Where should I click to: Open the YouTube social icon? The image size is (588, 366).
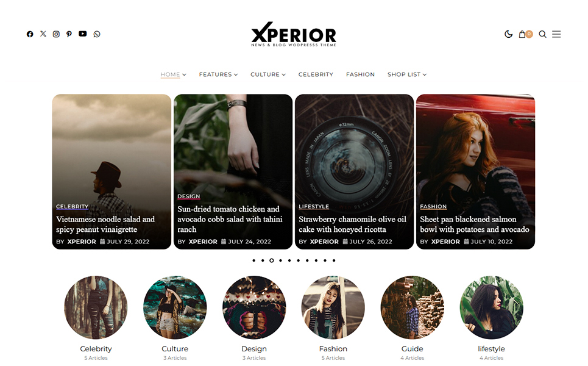(82, 34)
